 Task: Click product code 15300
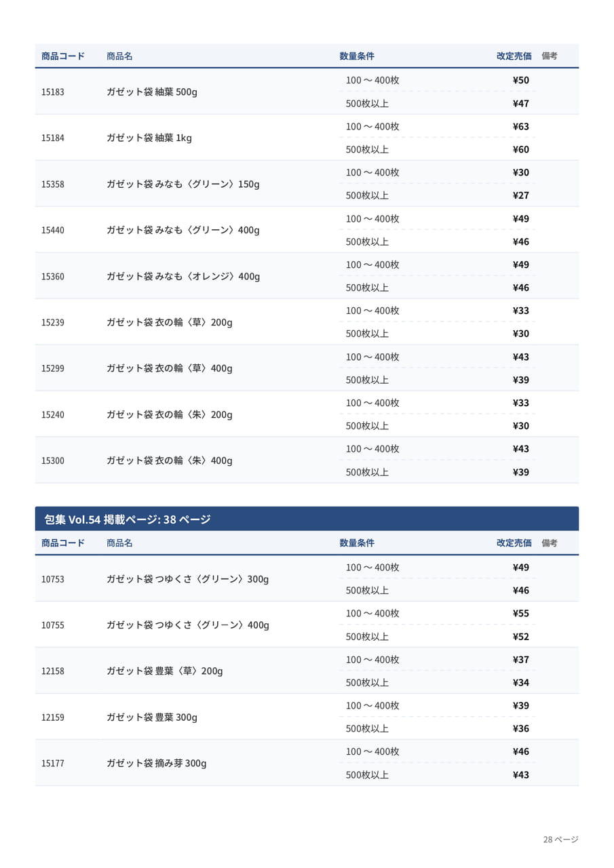(x=53, y=460)
